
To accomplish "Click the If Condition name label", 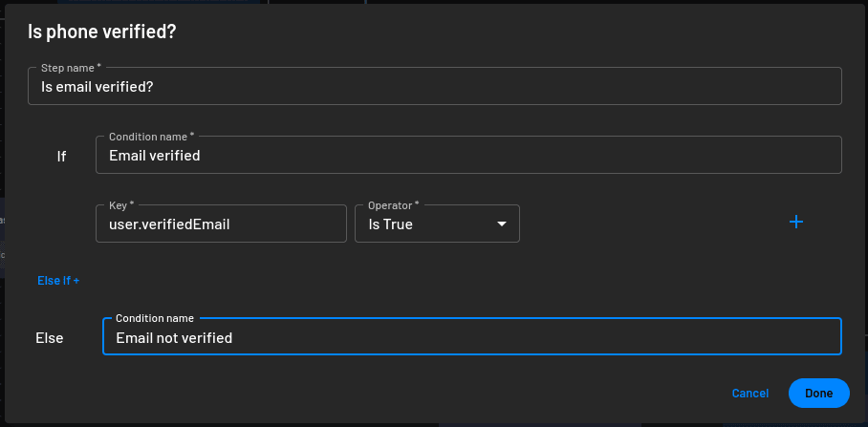I will tap(151, 136).
